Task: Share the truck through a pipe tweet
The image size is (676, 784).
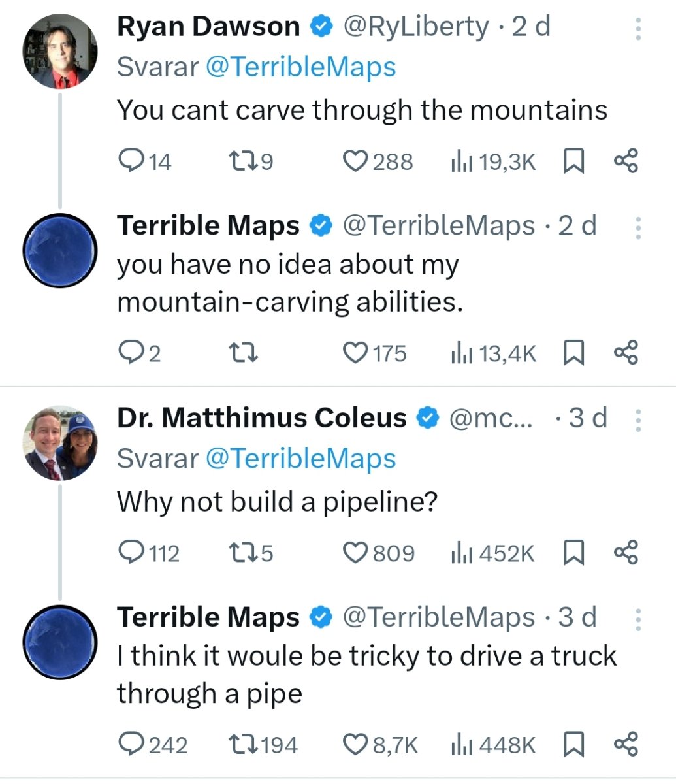Action: point(626,744)
